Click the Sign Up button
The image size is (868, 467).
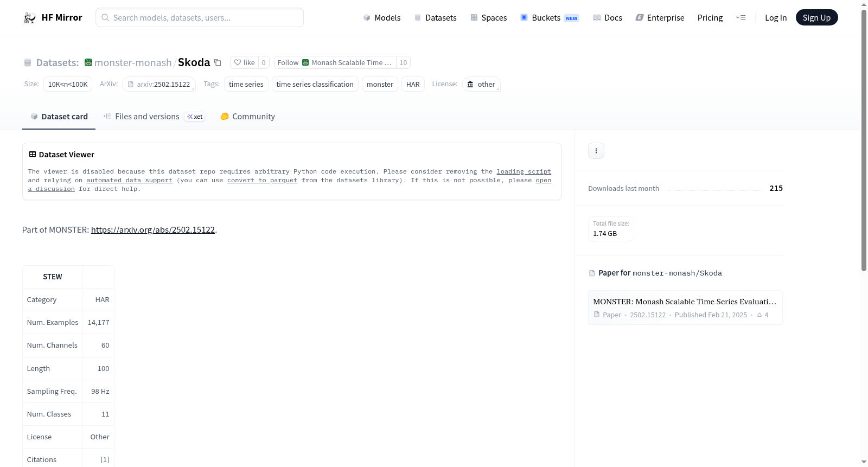(816, 17)
